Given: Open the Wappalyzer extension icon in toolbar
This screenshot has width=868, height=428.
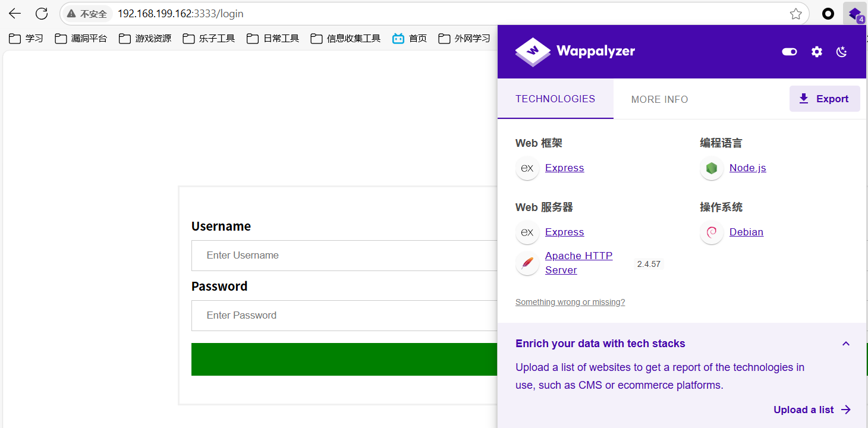Looking at the screenshot, I should [855, 14].
